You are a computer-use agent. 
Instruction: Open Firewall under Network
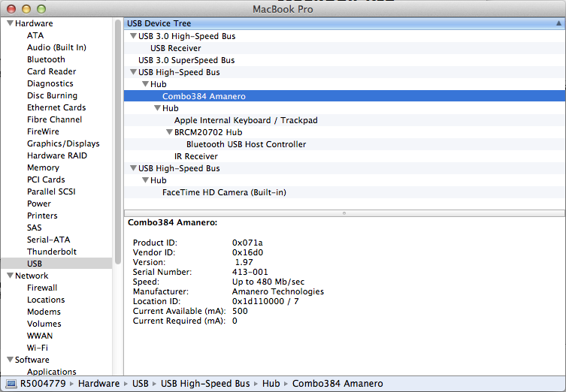[x=42, y=288]
